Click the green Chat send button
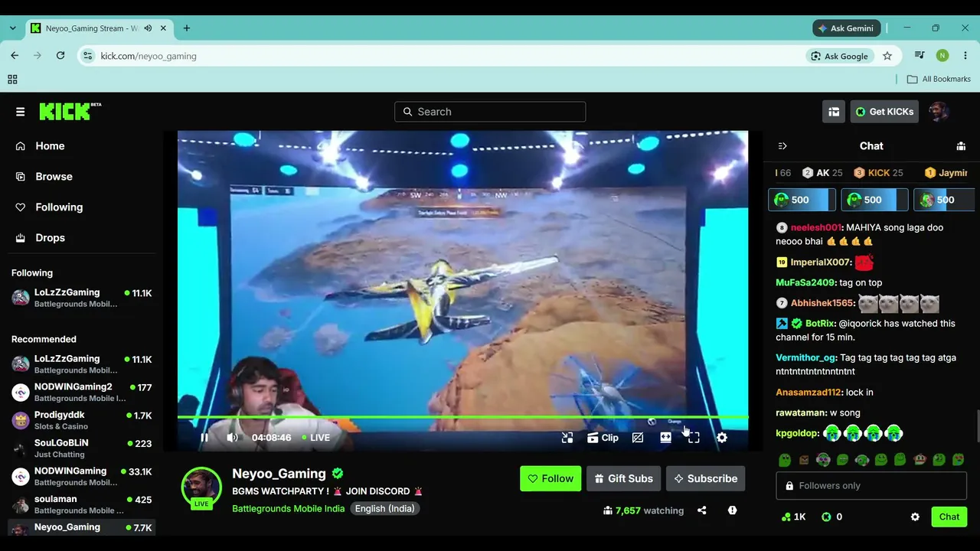Image resolution: width=980 pixels, height=551 pixels. [949, 517]
